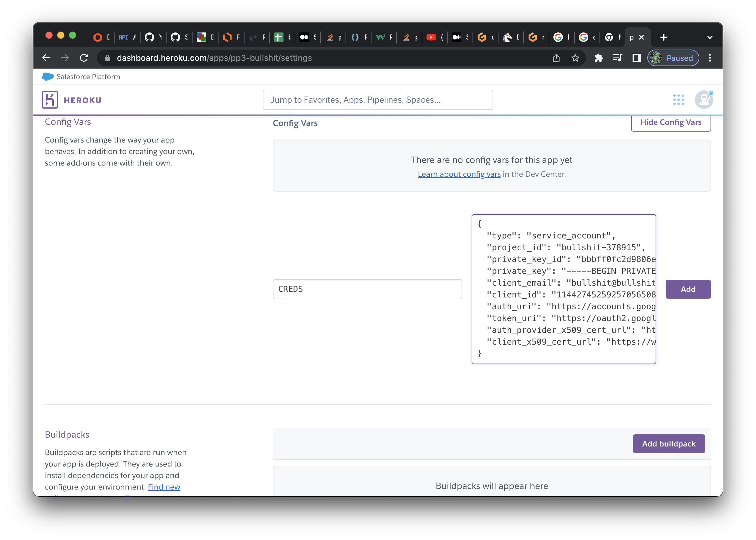Toggle the Chrome side panel icon
This screenshot has width=756, height=540.
pyautogui.click(x=636, y=58)
